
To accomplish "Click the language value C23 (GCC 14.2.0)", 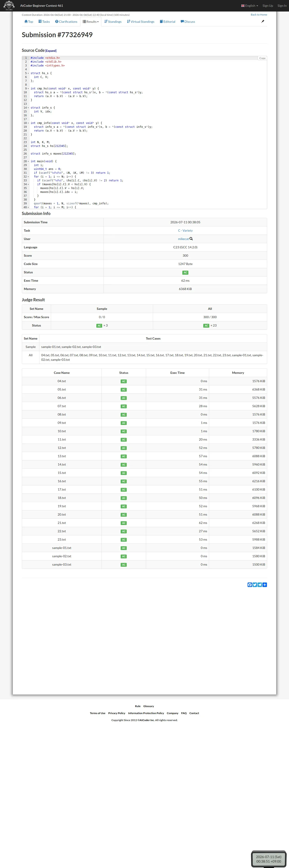I will coord(185,247).
